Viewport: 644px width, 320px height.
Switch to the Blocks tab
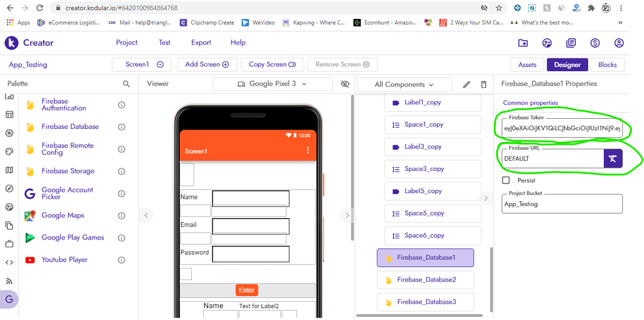(608, 65)
